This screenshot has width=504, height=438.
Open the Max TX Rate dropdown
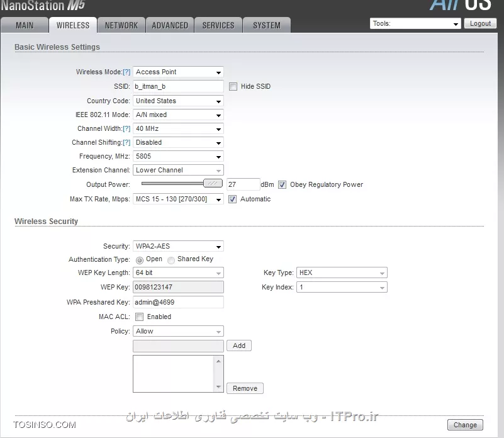[178, 199]
